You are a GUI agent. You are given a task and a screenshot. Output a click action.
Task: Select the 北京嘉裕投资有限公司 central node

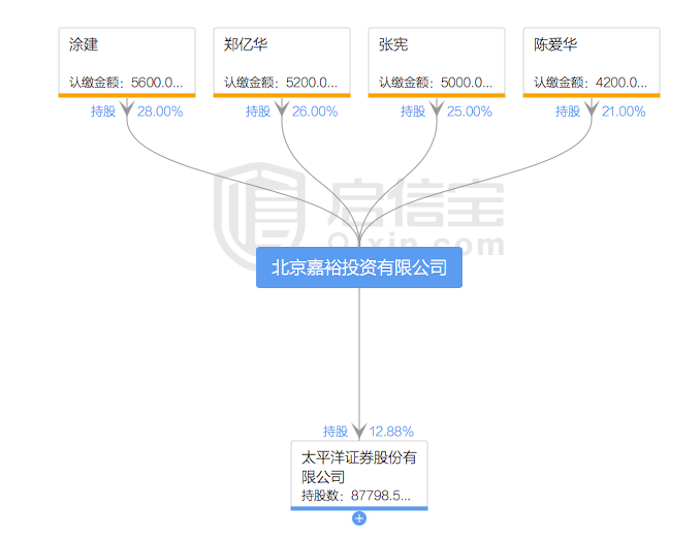(x=359, y=267)
